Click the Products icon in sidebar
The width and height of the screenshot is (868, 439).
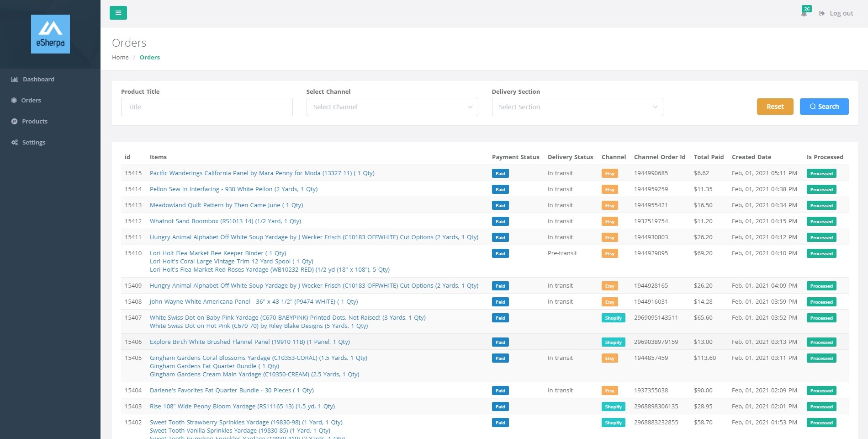[14, 121]
